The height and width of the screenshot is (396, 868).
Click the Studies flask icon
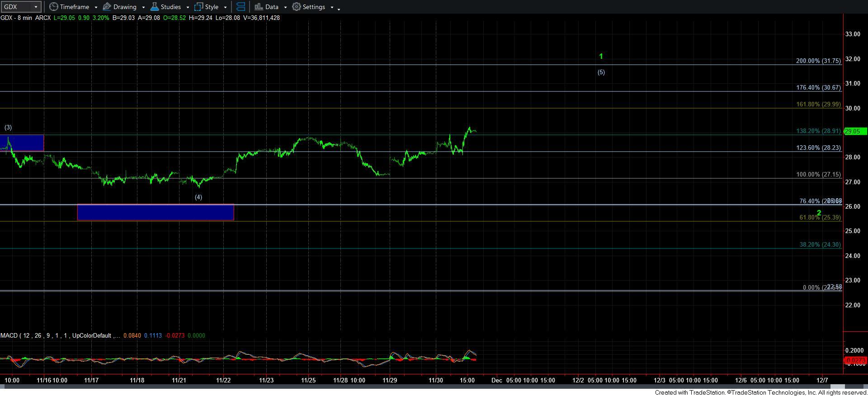(x=154, y=7)
